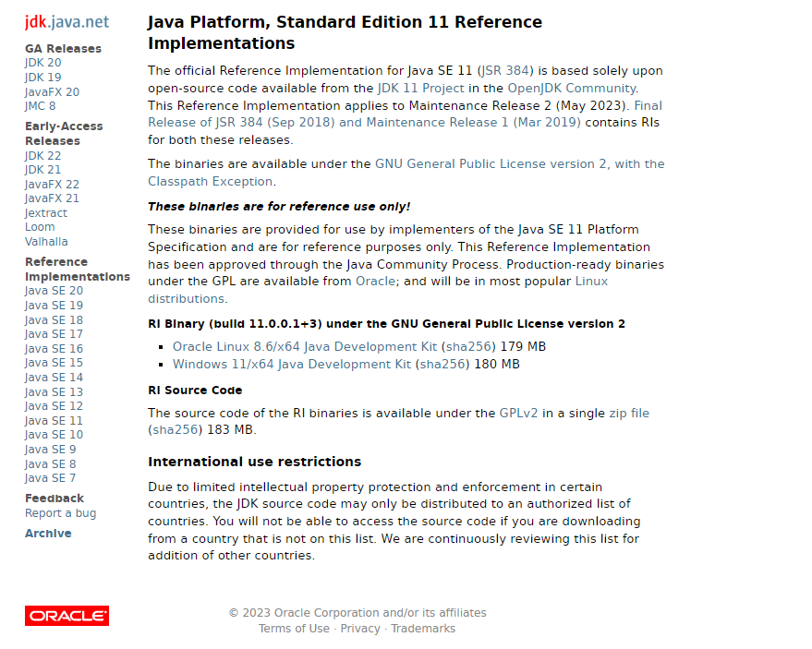Click the RI Source Code heading
Image resolution: width=812 pixels, height=649 pixels.
tap(195, 391)
